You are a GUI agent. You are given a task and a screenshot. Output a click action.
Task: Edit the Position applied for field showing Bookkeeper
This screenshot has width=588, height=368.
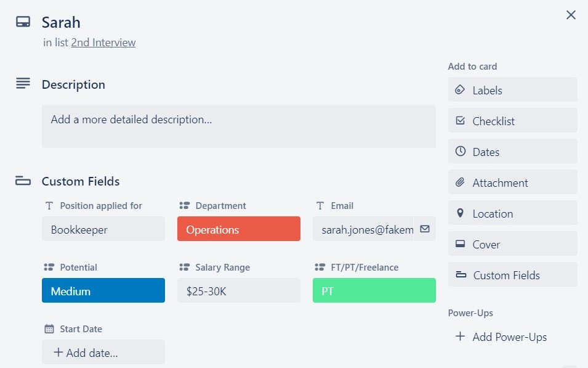click(x=103, y=229)
